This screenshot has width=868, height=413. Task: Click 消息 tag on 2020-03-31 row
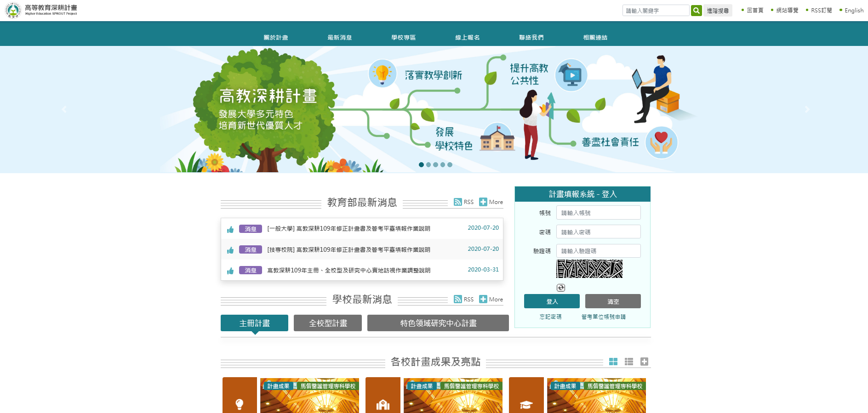click(251, 271)
